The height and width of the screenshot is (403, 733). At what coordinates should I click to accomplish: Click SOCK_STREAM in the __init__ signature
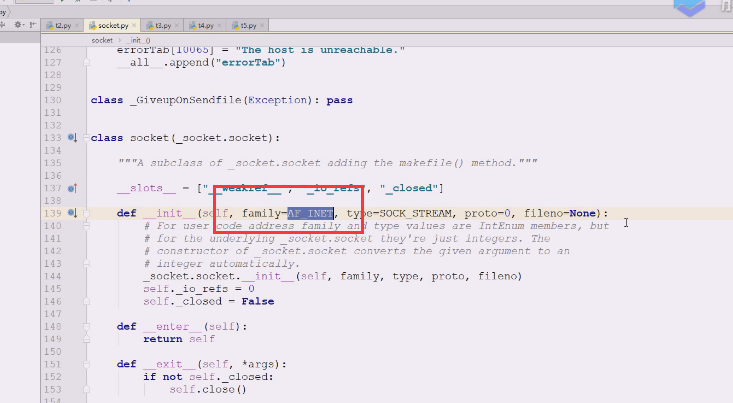(x=416, y=213)
